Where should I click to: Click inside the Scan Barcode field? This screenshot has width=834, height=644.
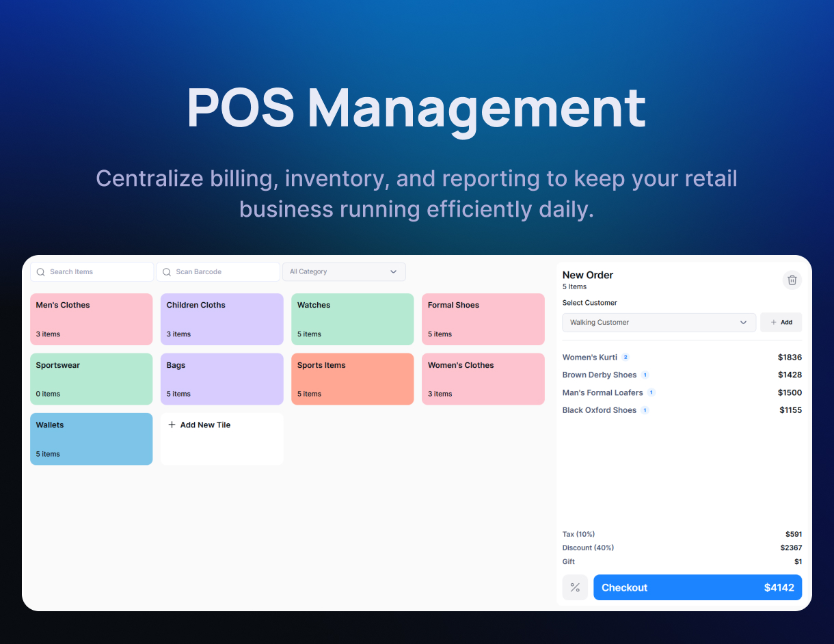click(219, 271)
